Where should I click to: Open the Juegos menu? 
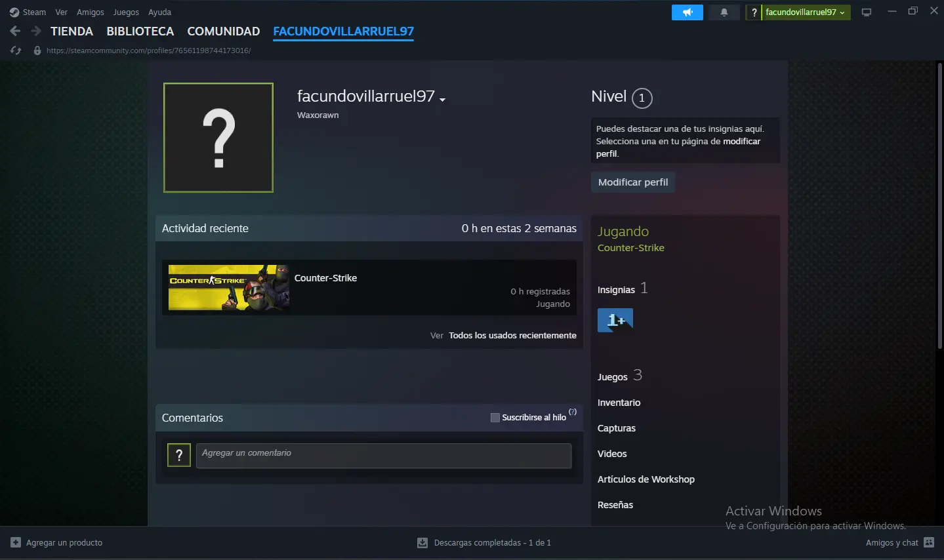click(126, 12)
